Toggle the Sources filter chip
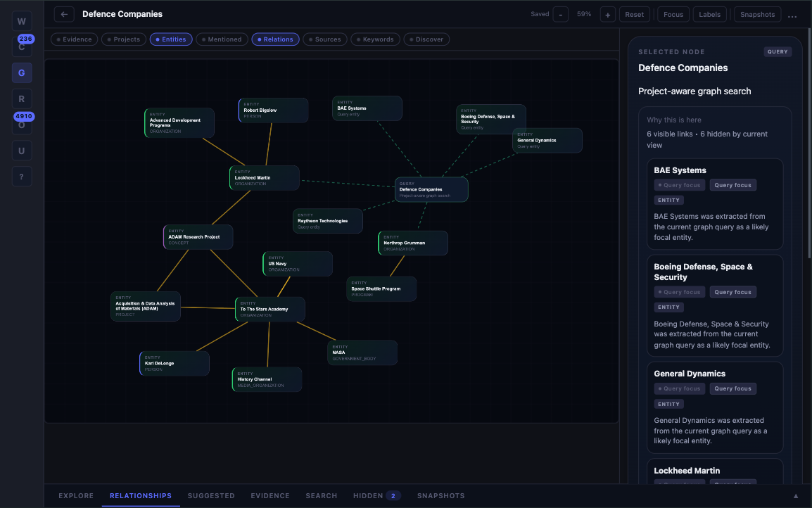812x508 pixels. (x=324, y=39)
